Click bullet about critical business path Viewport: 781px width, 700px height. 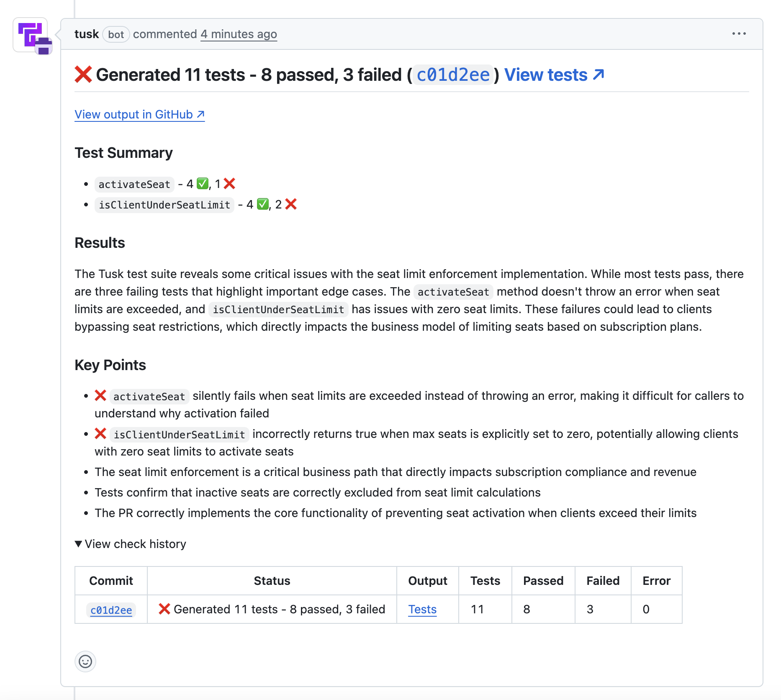(x=396, y=472)
